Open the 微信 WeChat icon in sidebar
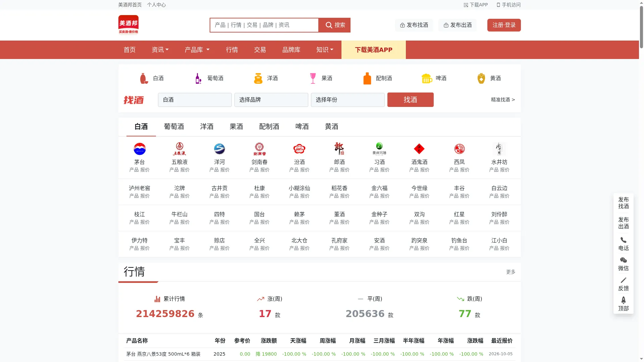The image size is (644, 362). point(624,260)
